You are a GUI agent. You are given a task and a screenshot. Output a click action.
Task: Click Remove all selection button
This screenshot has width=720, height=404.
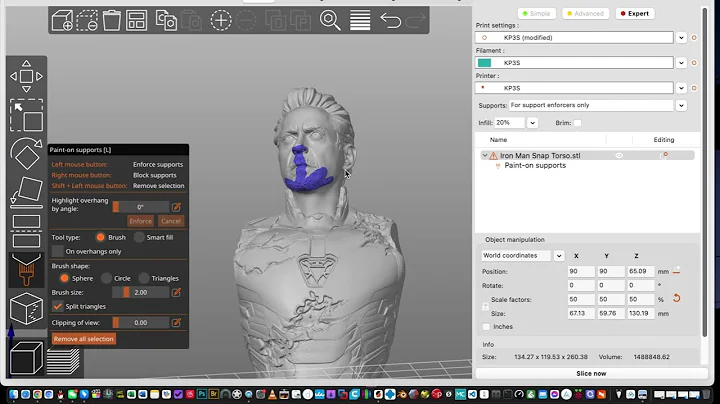[x=83, y=339]
